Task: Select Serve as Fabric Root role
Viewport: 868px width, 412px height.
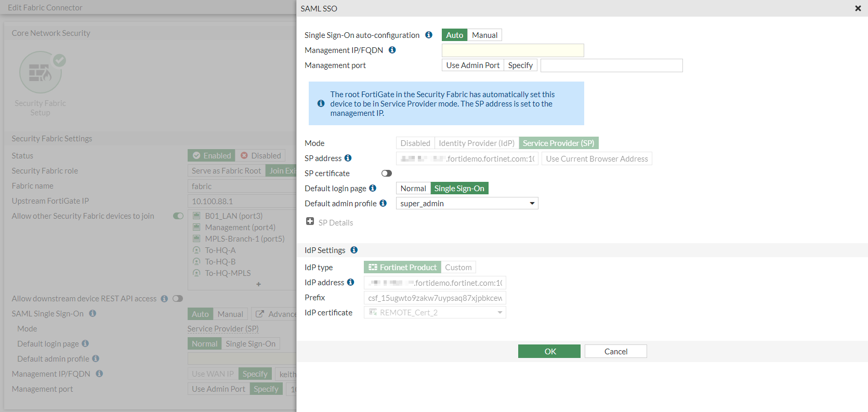Action: pos(226,170)
